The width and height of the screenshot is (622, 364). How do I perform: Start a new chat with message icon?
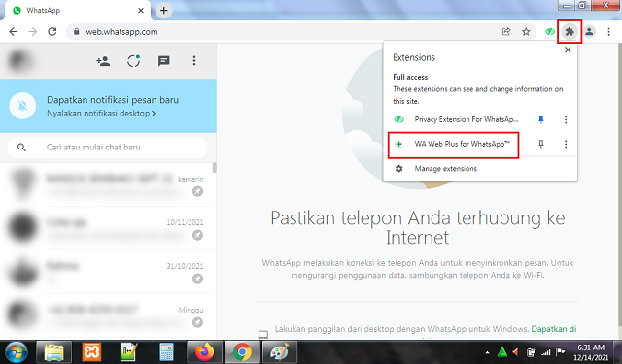click(164, 61)
